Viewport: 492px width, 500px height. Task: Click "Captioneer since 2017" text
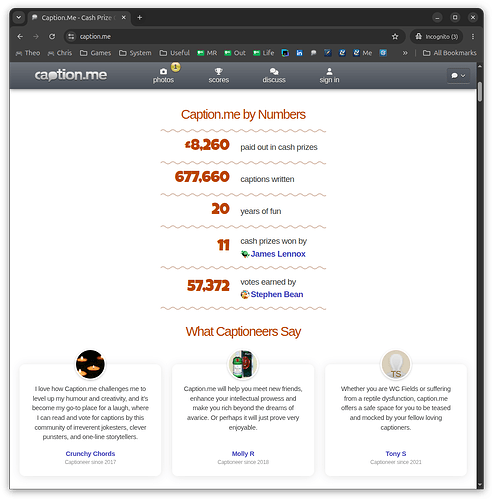90,462
